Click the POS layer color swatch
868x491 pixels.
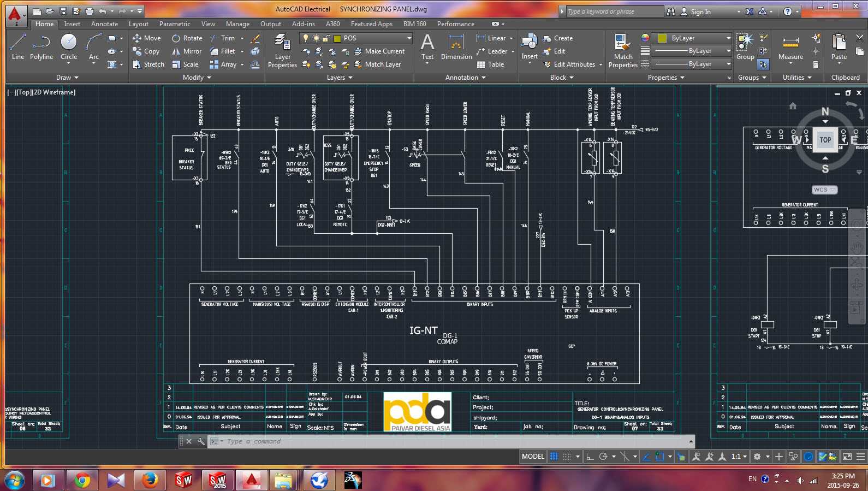[x=337, y=38]
